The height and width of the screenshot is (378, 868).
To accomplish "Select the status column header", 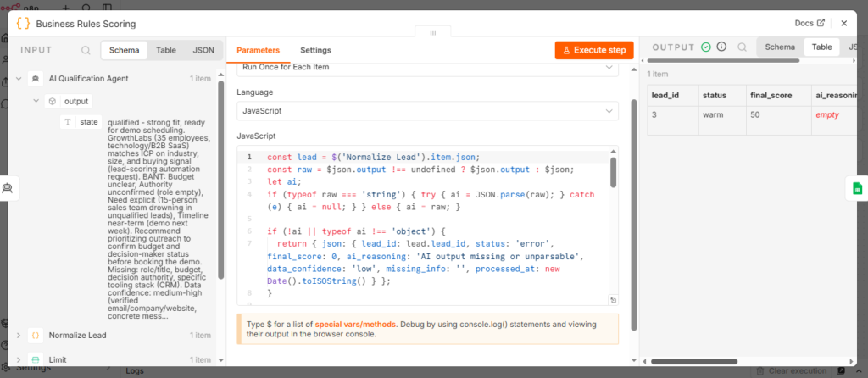I will 722,95.
